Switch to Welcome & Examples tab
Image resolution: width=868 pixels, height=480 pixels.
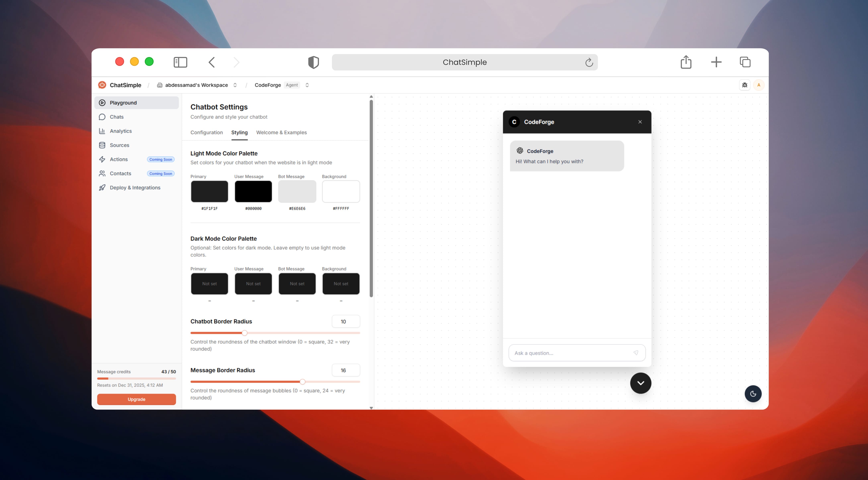(281, 132)
